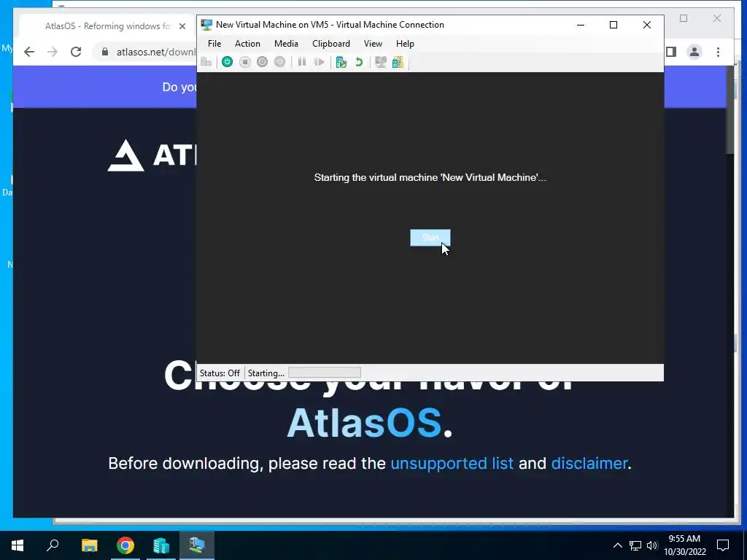Screen dimensions: 747x560
Task: Open File Explorer from taskbar
Action: [89, 545]
